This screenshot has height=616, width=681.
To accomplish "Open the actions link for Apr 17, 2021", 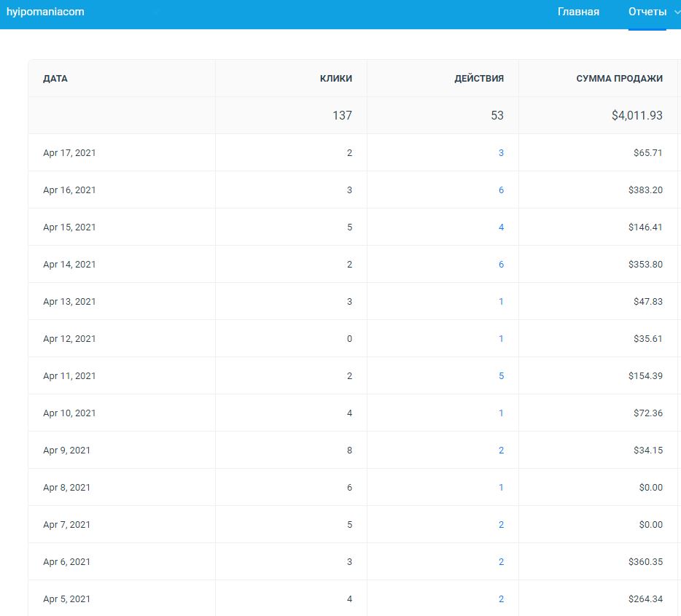I will pyautogui.click(x=501, y=153).
